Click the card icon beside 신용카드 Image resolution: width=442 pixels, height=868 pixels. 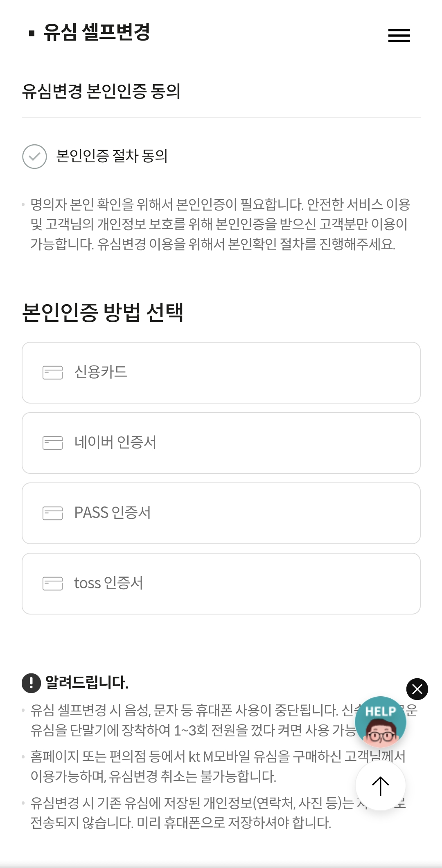(52, 372)
